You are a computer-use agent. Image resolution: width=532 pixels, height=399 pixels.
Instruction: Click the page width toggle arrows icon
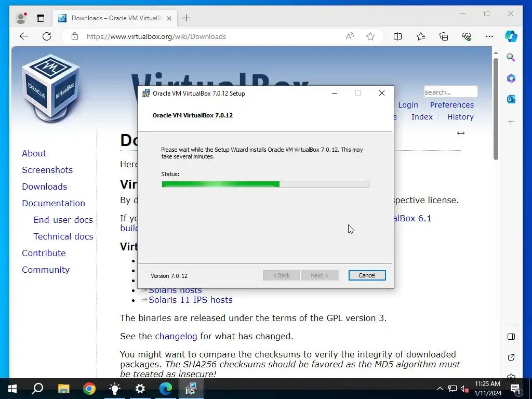460,133
